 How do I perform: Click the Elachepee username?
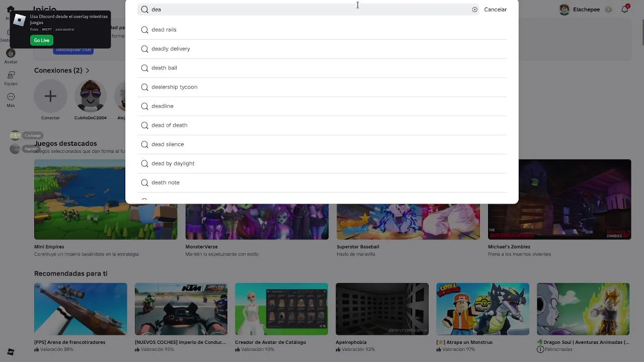(x=586, y=10)
